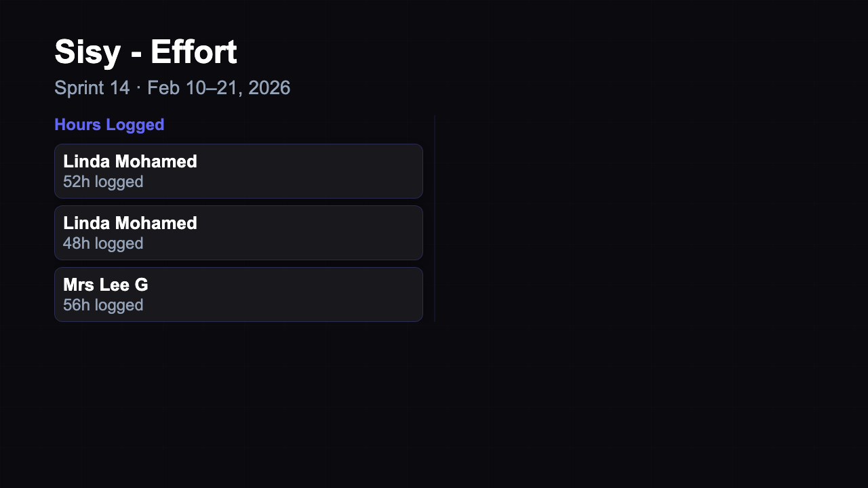Click the 48h logged label
Image resolution: width=868 pixels, height=488 pixels.
point(103,243)
